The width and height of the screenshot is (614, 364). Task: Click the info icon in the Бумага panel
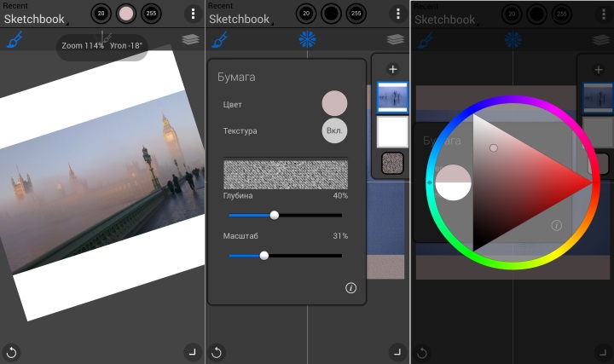point(350,288)
